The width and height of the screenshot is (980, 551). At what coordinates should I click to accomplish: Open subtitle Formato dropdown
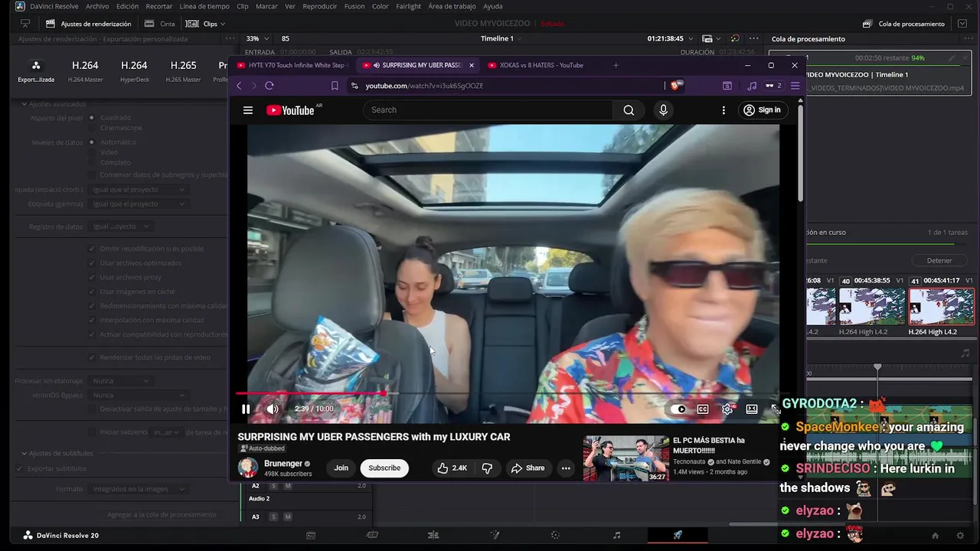pyautogui.click(x=139, y=489)
